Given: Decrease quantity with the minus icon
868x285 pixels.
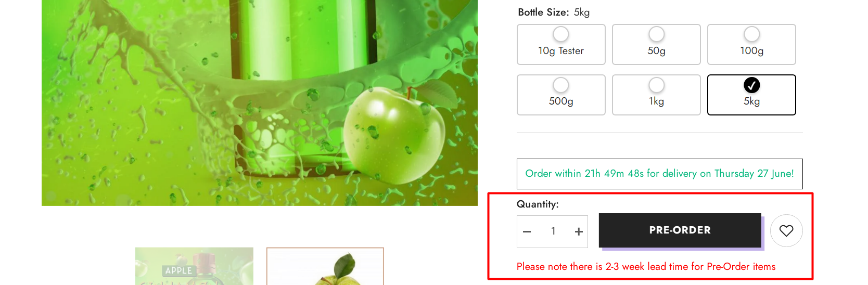Looking at the screenshot, I should tap(527, 231).
